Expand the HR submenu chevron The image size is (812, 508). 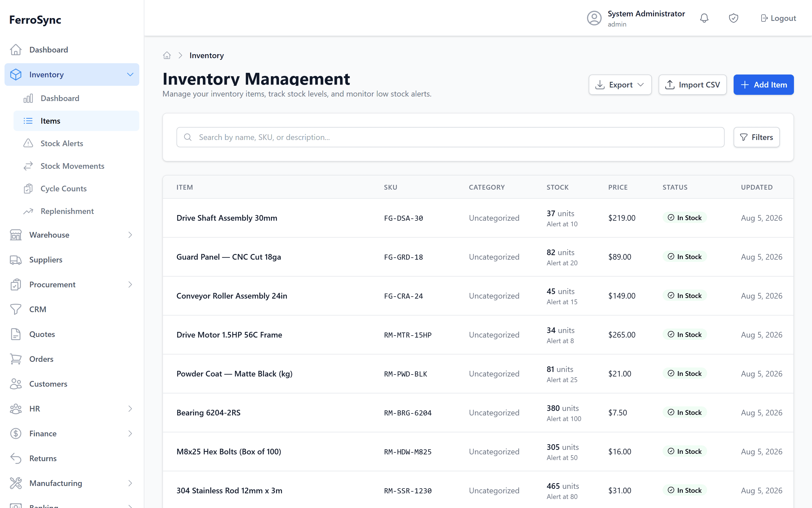[130, 409]
